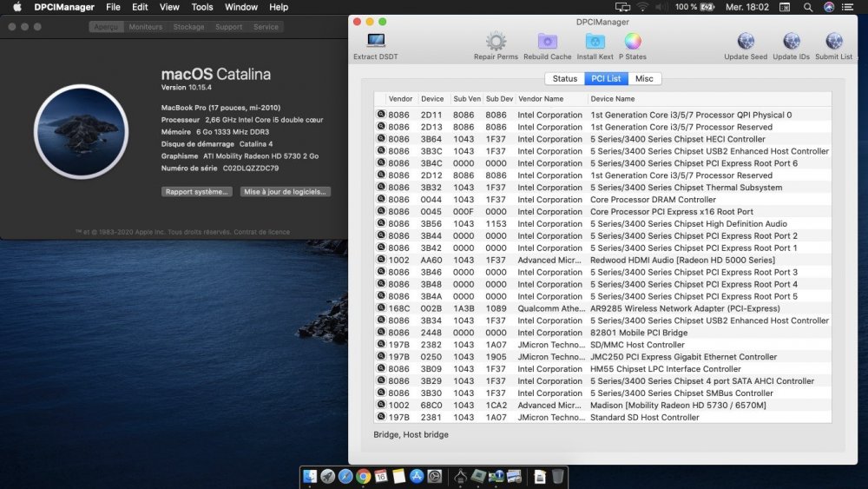Viewport: 868px width, 489px height.
Task: Select the Core Processor PCI Express x16 Root Port row
Action: coord(602,212)
